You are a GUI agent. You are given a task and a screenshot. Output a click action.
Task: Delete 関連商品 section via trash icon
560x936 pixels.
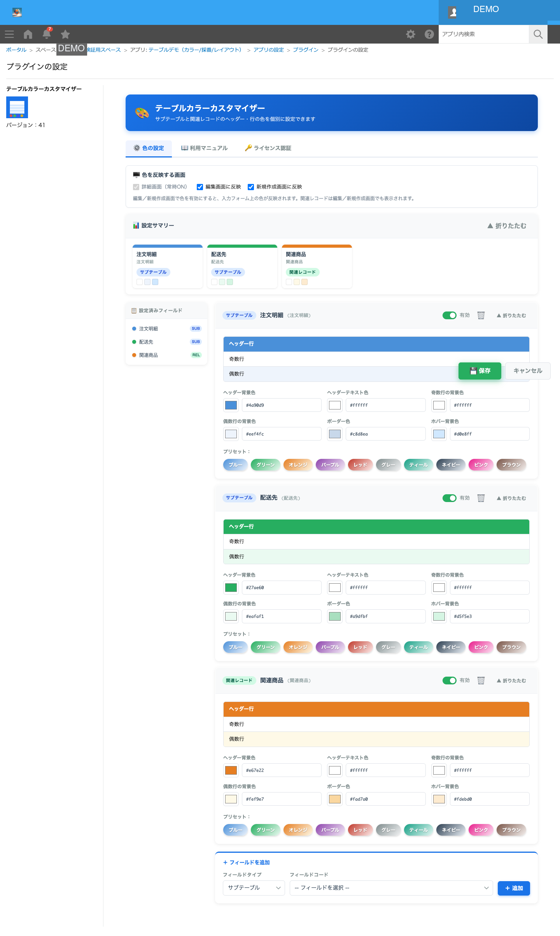(x=481, y=681)
